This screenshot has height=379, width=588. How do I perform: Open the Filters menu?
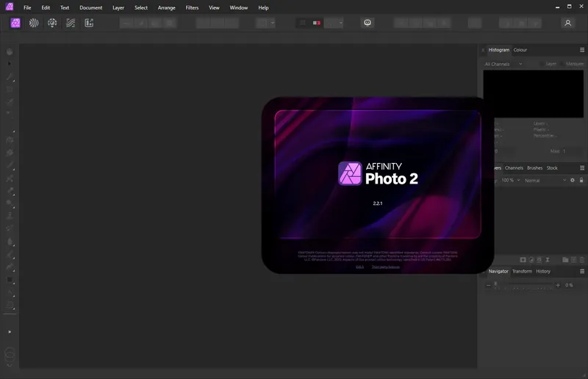[192, 7]
